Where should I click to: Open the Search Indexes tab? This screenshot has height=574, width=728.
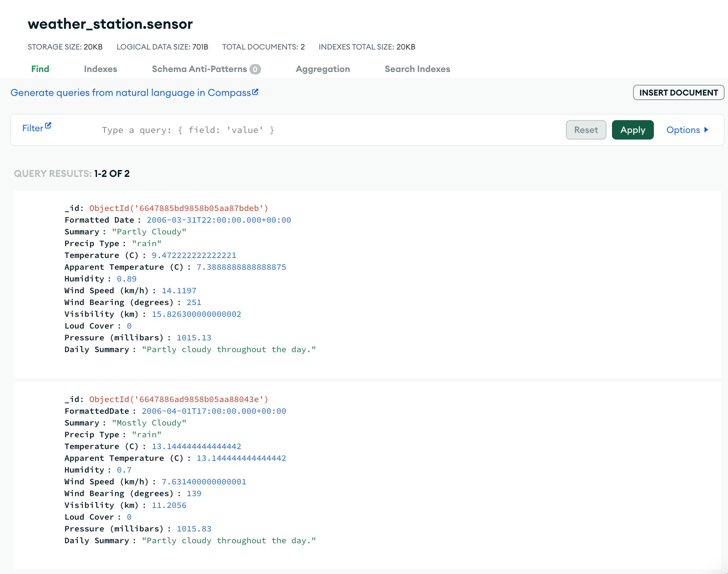tap(417, 69)
